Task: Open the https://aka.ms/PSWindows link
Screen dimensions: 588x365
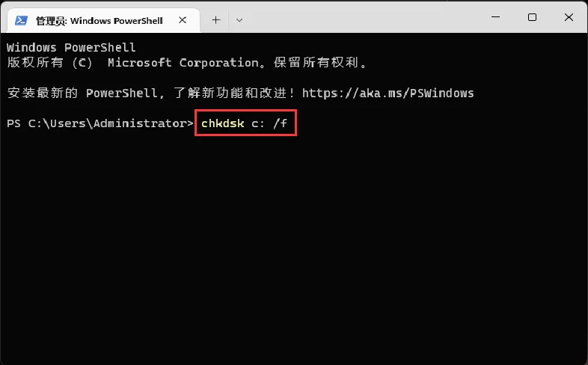Action: [x=389, y=93]
